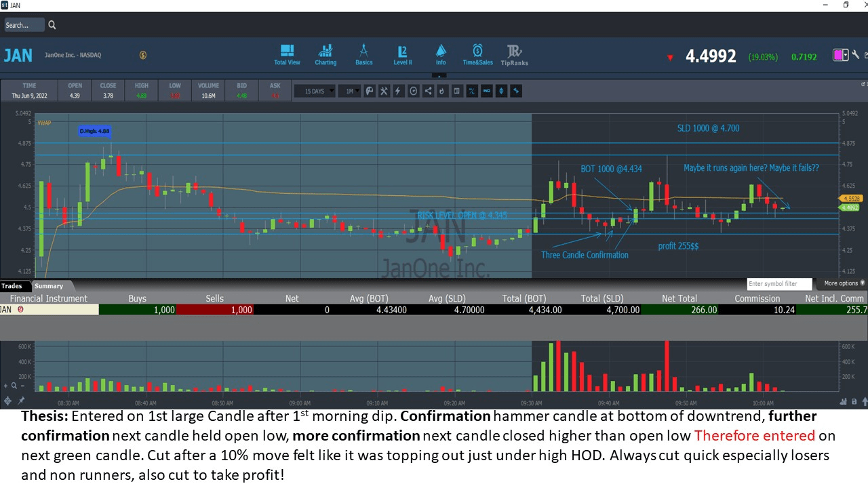The image size is (868, 488).
Task: Open the Info view
Action: click(x=441, y=55)
